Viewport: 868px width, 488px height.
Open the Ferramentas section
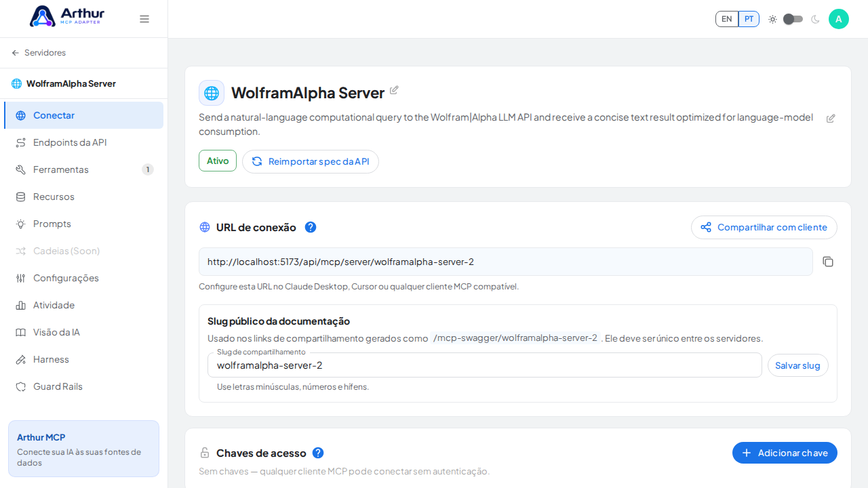point(83,169)
